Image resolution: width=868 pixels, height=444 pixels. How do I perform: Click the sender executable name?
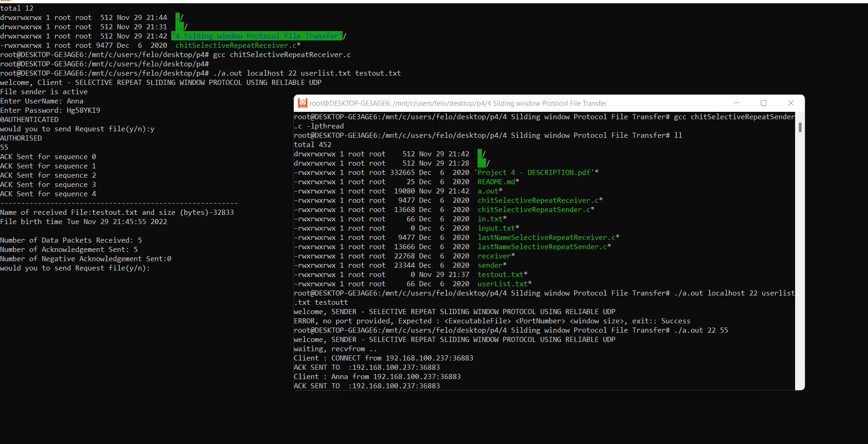click(x=490, y=265)
